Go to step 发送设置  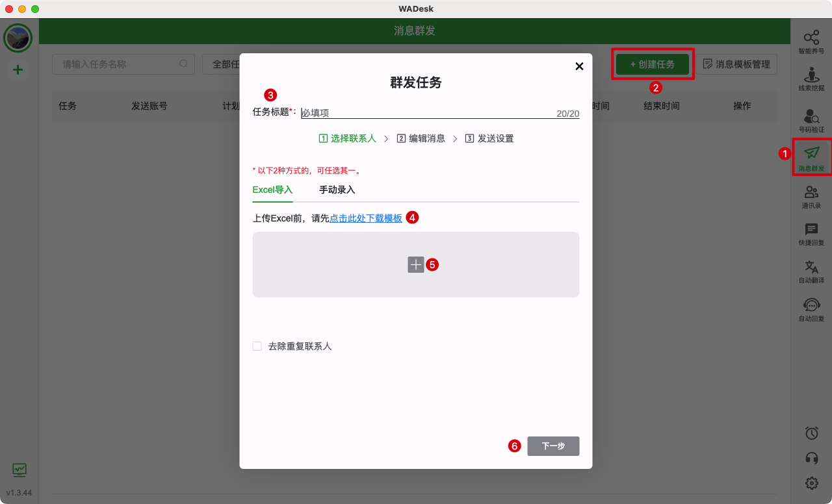pyautogui.click(x=489, y=138)
